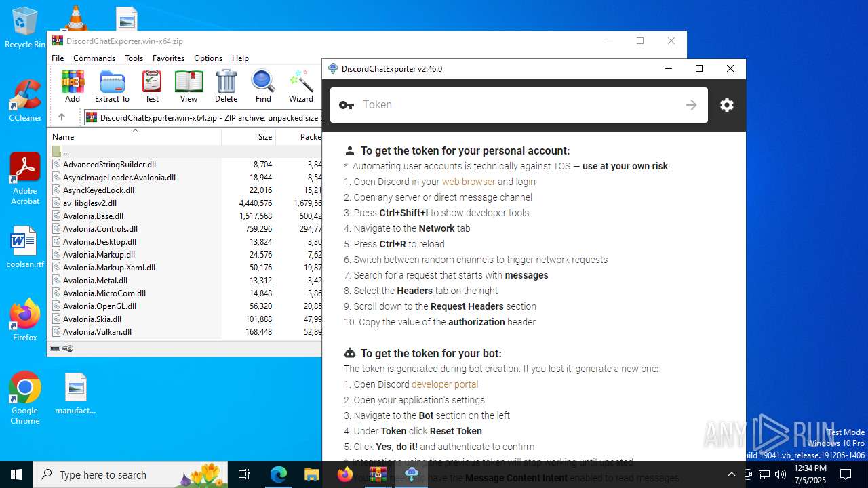The image size is (868, 488).
Task: Open CCleaner desktop shortcut
Action: [x=25, y=100]
